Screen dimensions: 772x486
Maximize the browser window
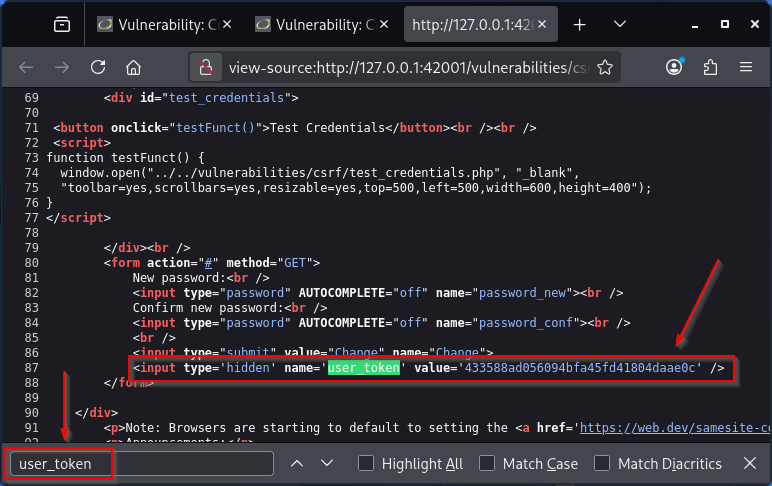click(x=725, y=24)
